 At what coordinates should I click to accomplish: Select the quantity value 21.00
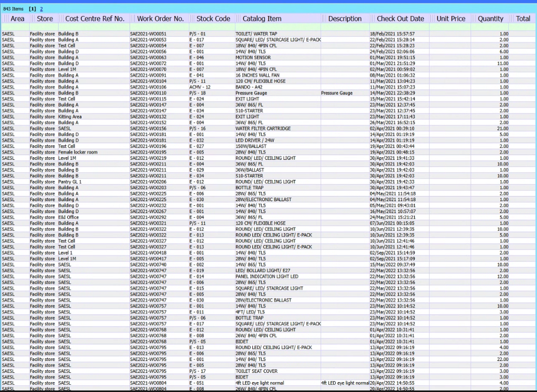(503, 129)
